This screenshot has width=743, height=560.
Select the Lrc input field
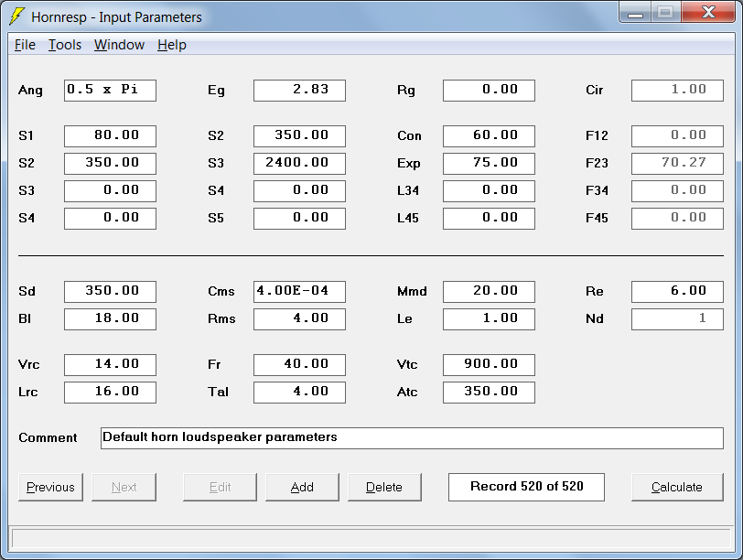pyautogui.click(x=110, y=393)
